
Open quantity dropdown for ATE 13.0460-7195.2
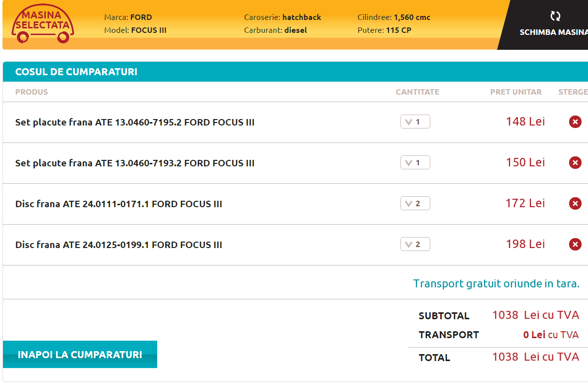pyautogui.click(x=415, y=122)
